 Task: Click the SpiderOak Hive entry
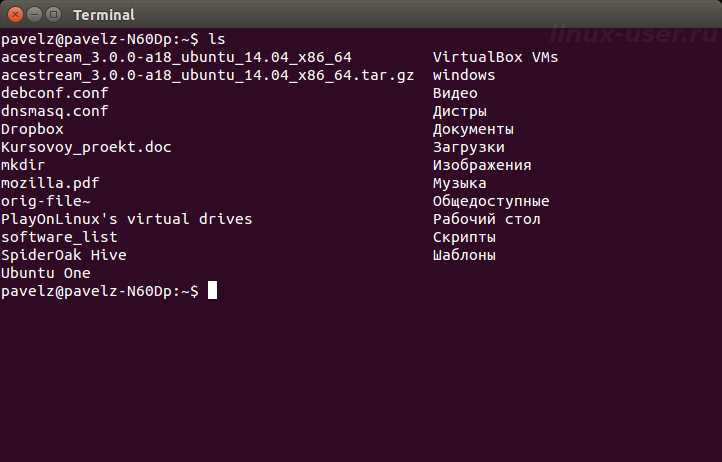coord(64,255)
